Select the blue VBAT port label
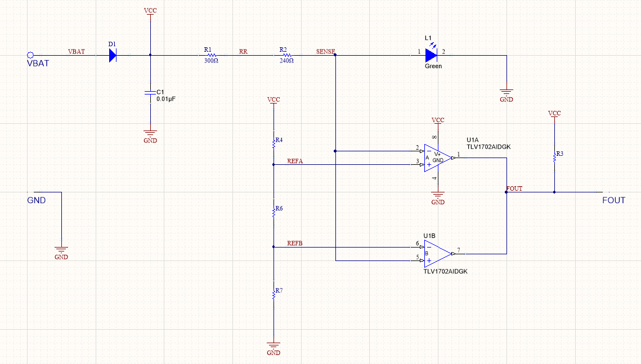The image size is (641, 364). click(x=38, y=64)
